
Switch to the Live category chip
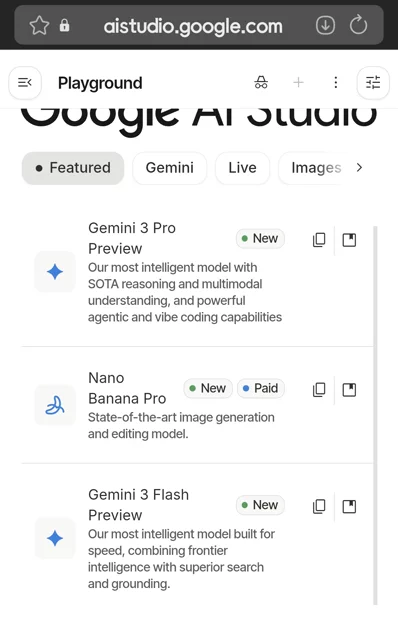[242, 168]
